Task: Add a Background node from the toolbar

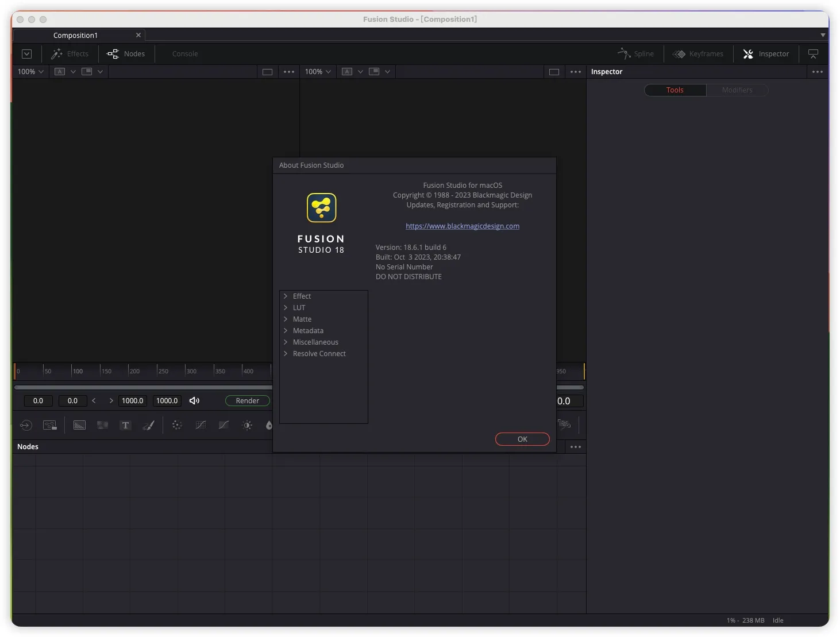Action: (x=79, y=425)
